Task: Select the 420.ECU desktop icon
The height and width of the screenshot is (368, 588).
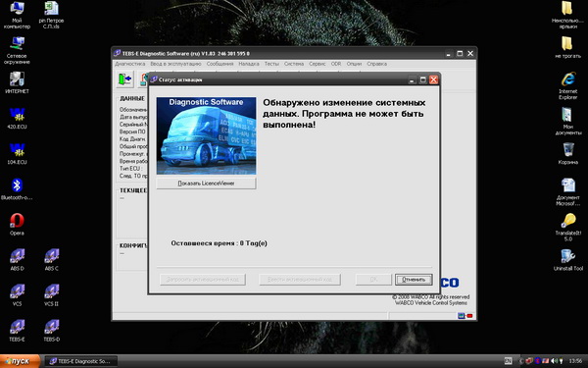Action: coord(17,118)
